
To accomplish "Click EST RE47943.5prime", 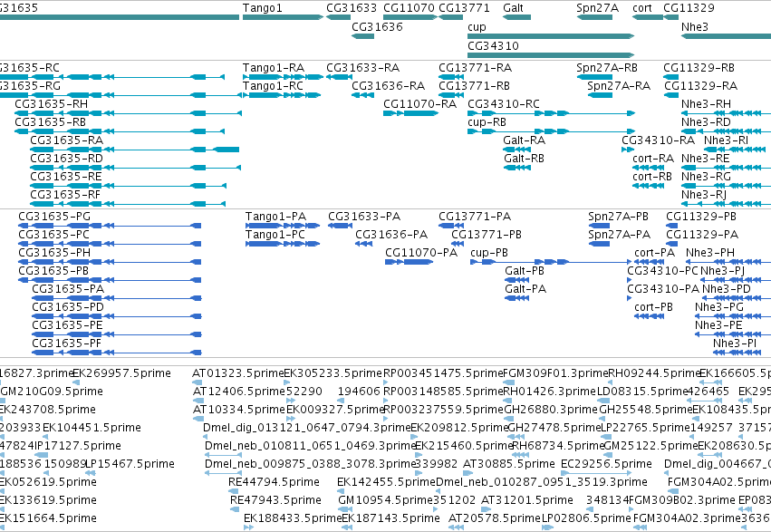I will click(x=275, y=500).
